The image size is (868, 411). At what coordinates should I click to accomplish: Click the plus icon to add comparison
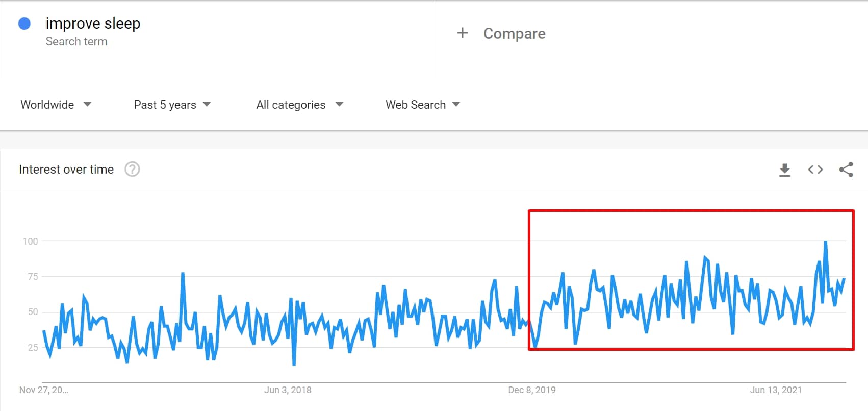point(462,33)
